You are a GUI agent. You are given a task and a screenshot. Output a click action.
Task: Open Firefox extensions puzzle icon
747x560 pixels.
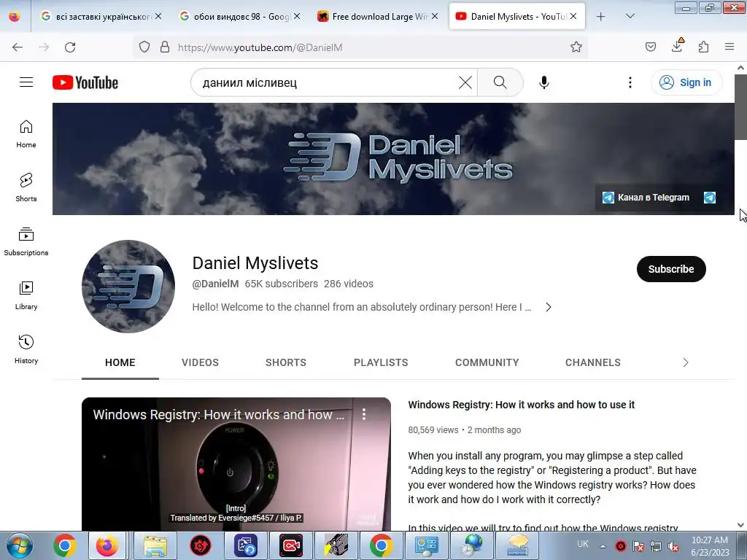pyautogui.click(x=703, y=47)
